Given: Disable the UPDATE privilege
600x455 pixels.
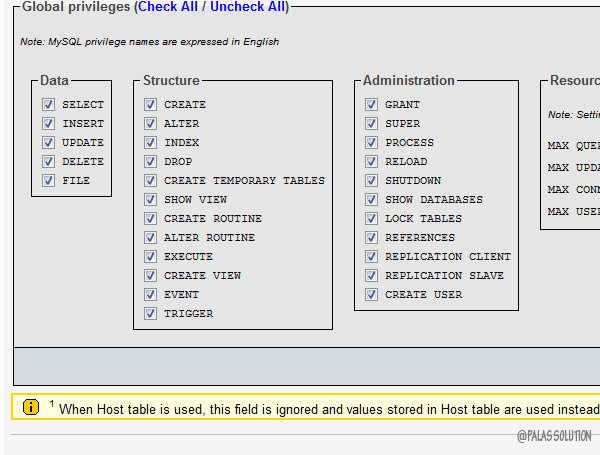Looking at the screenshot, I should click(x=48, y=142).
